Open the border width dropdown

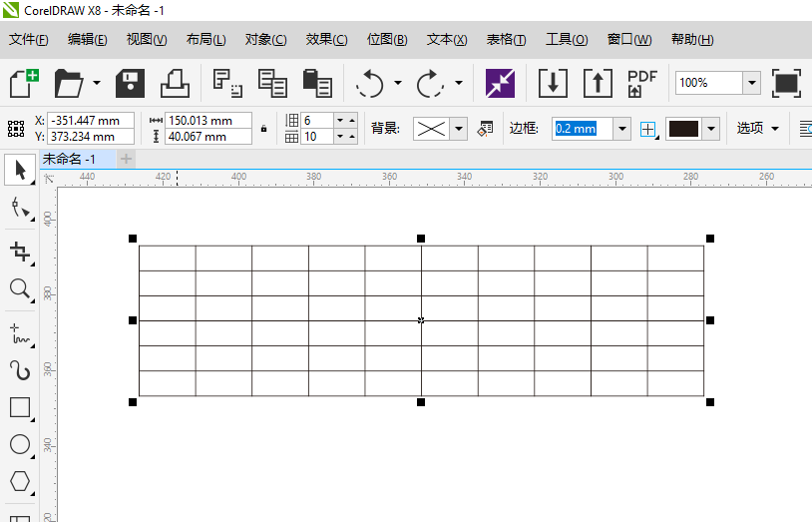(x=621, y=129)
